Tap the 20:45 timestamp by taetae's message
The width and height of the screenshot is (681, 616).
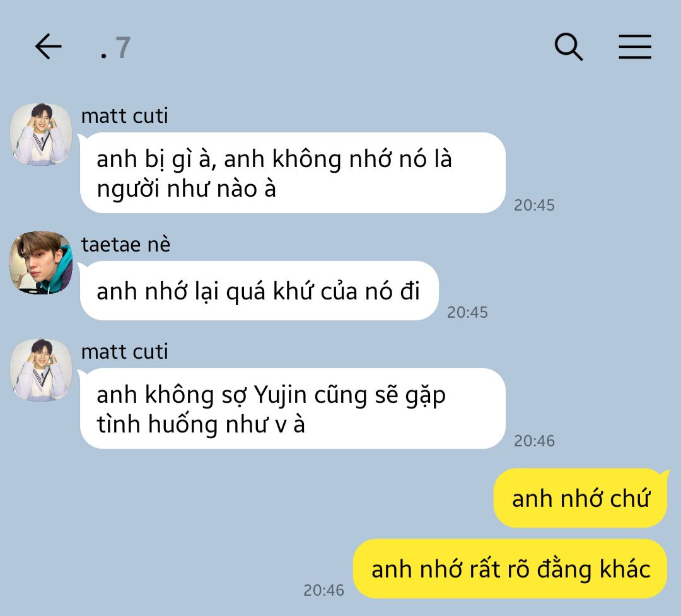(467, 312)
